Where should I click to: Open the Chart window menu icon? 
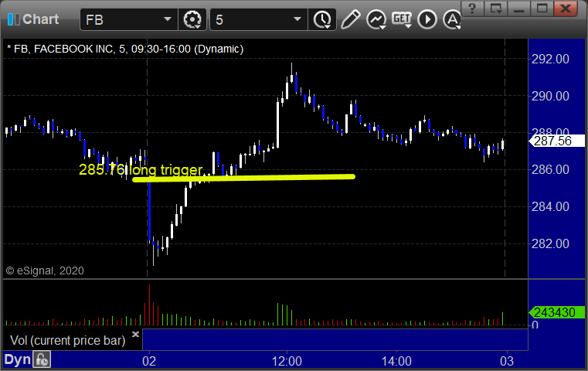coord(13,19)
